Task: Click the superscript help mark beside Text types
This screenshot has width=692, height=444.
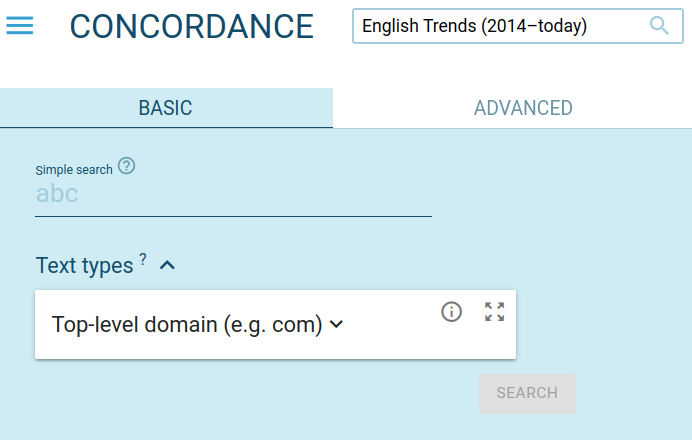Action: [143, 260]
